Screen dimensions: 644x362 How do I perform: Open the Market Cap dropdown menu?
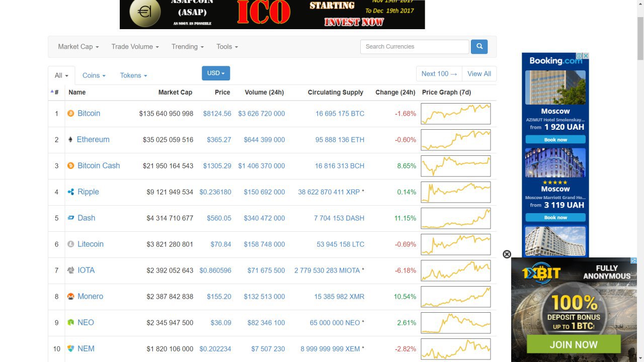click(x=78, y=47)
